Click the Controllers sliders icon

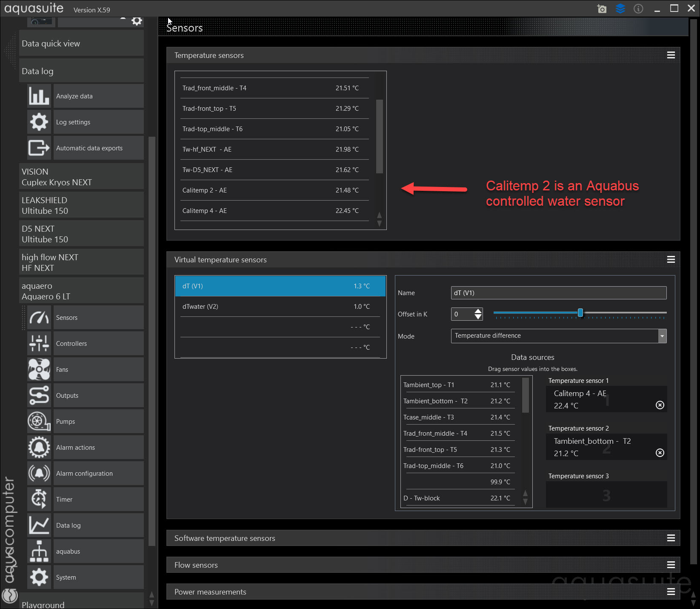tap(39, 344)
